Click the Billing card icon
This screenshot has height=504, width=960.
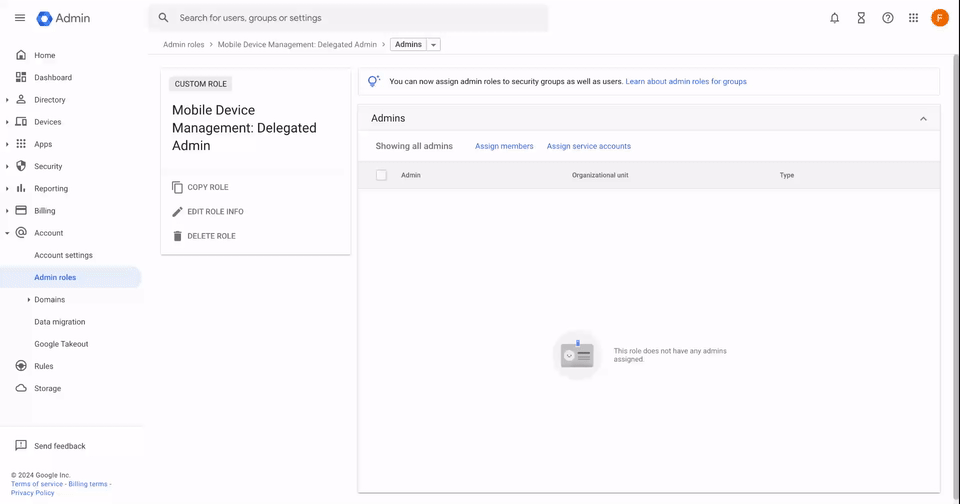[21, 210]
